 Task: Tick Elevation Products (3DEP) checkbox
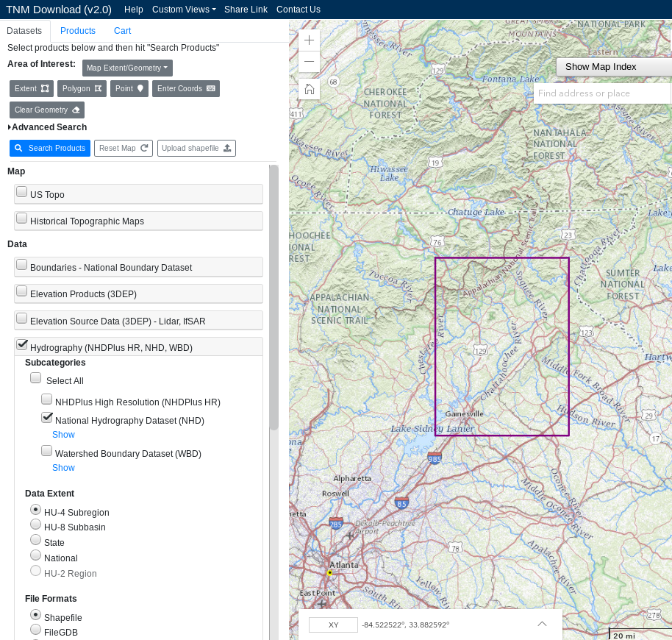[x=22, y=291]
